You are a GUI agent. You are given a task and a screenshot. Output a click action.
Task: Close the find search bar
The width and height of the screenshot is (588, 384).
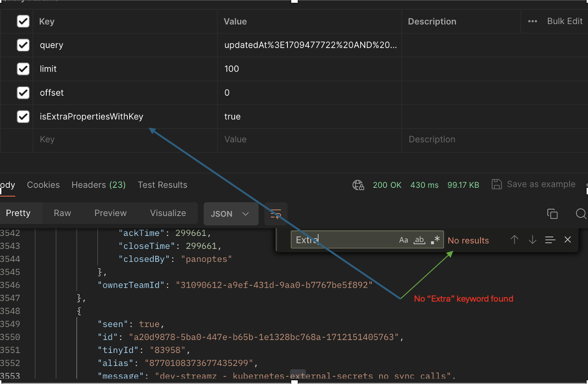click(x=568, y=240)
